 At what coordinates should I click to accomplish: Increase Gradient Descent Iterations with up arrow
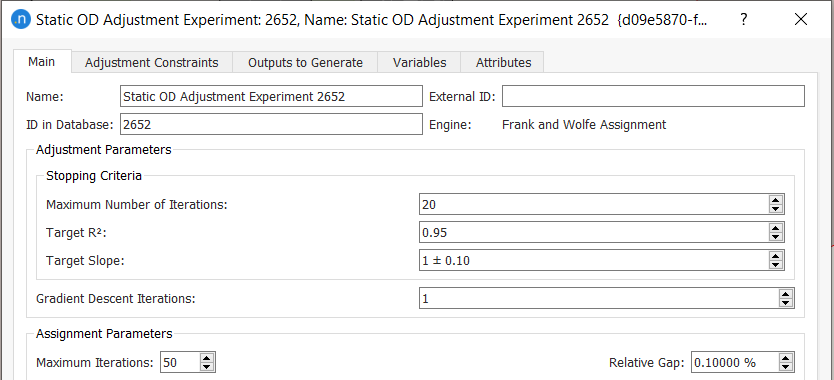click(785, 294)
